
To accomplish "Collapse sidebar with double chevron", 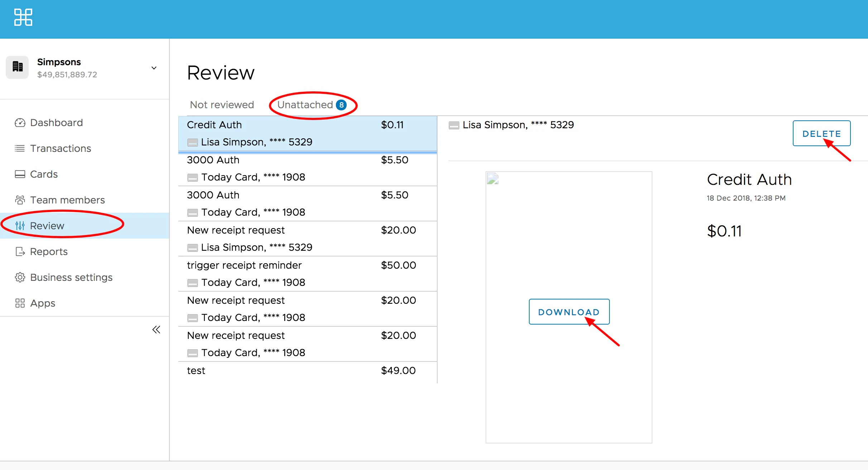I will click(x=156, y=330).
